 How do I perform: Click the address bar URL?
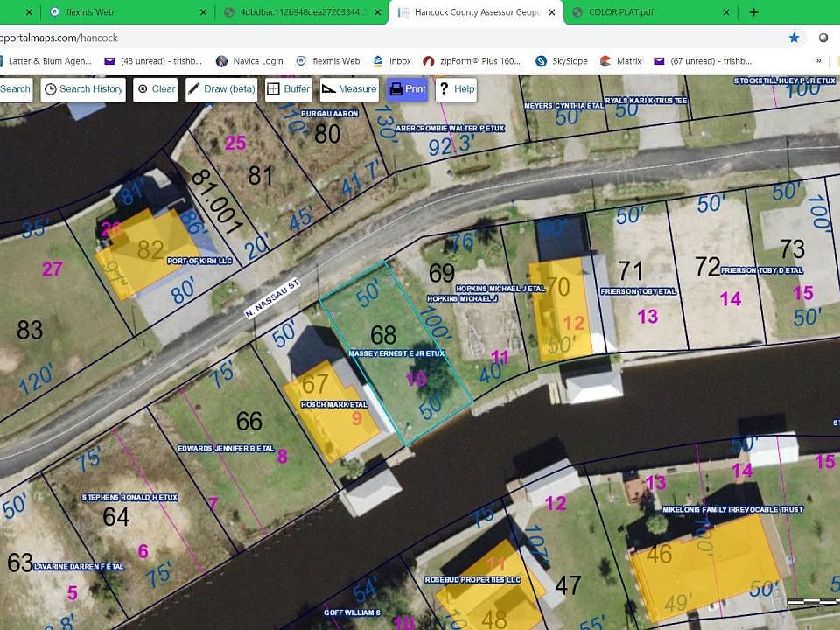click(x=59, y=38)
